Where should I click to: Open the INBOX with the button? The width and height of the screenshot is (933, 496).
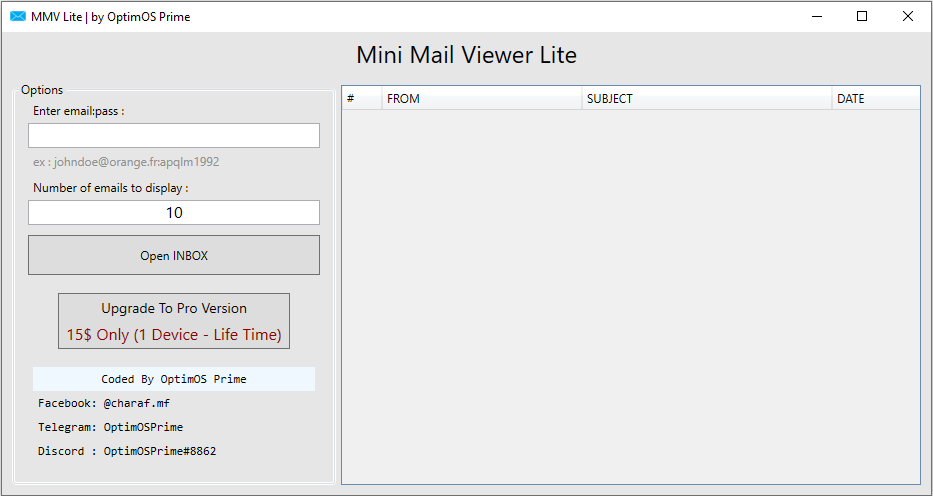[174, 255]
